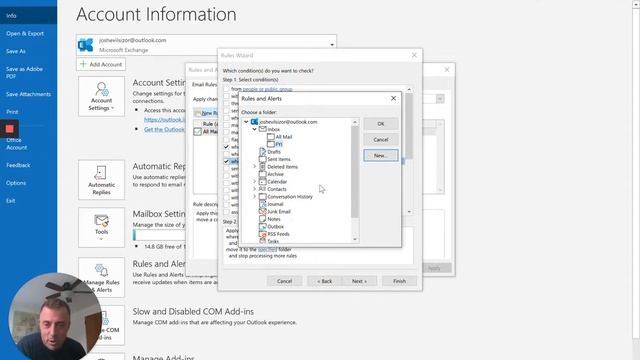
Task: Click the Archive folder icon
Action: point(262,174)
